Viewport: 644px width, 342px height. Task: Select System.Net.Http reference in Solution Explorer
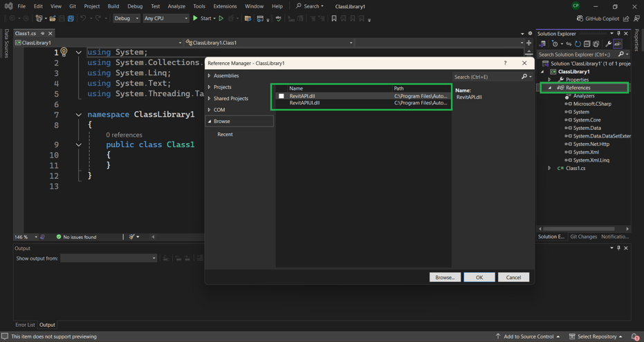click(x=591, y=144)
